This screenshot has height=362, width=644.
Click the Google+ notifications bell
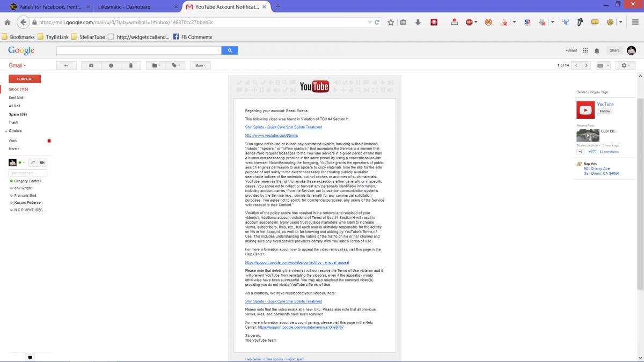pyautogui.click(x=597, y=50)
